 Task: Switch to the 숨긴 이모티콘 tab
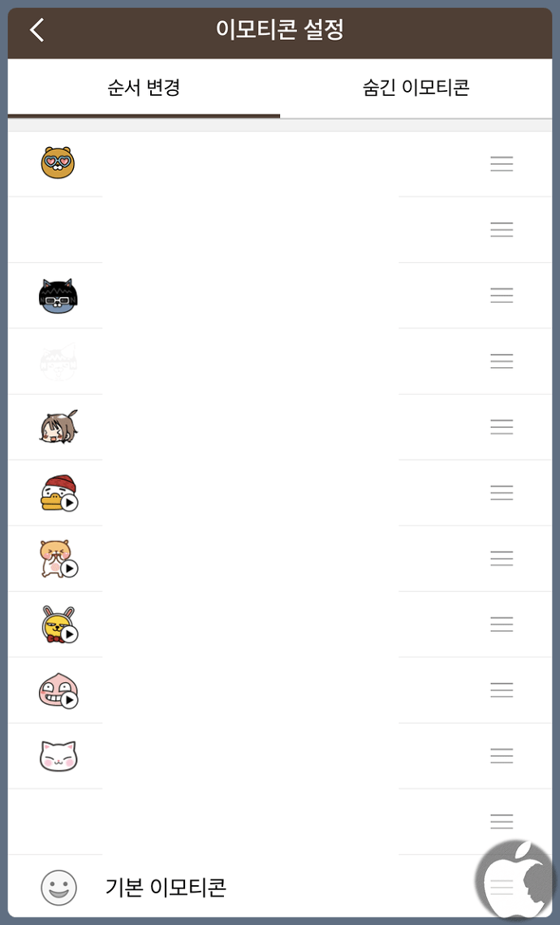(416, 88)
